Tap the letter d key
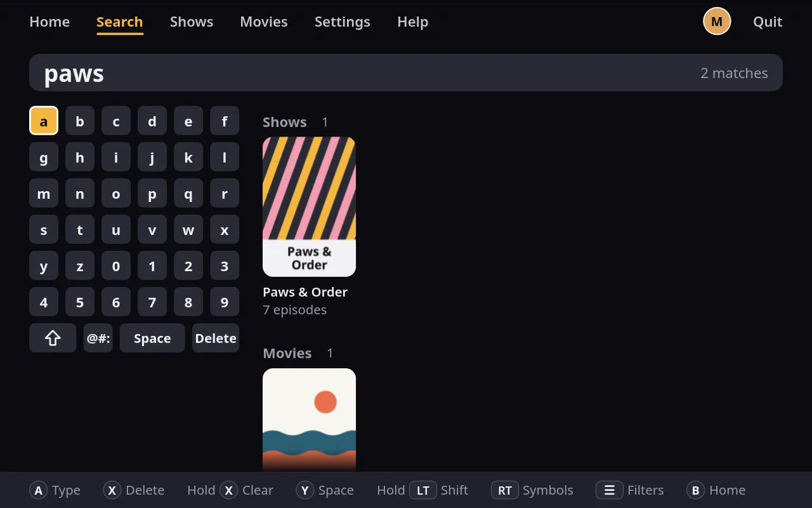812x508 pixels. tap(152, 121)
